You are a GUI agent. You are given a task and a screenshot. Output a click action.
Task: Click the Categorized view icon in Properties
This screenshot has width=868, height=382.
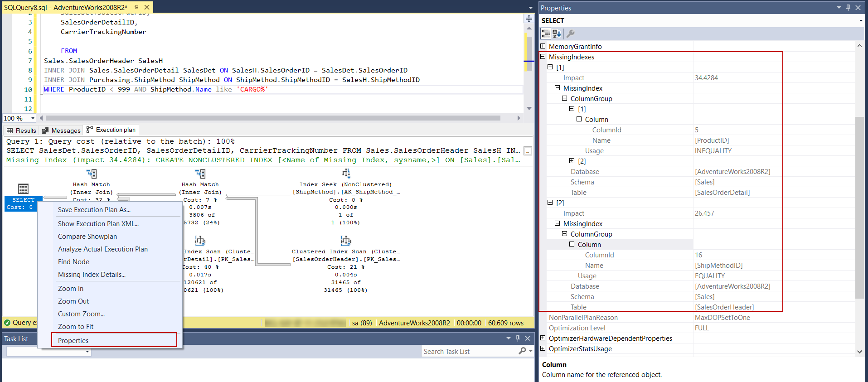click(546, 34)
